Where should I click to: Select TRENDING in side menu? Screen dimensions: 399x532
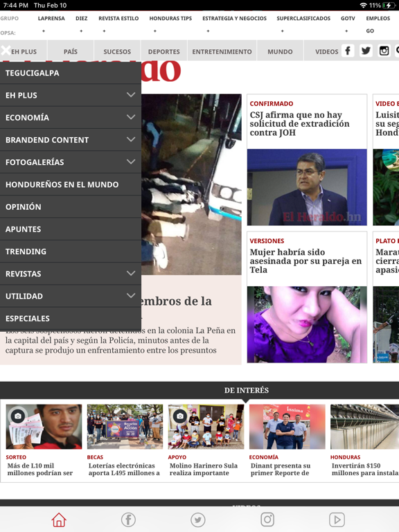pos(71,251)
